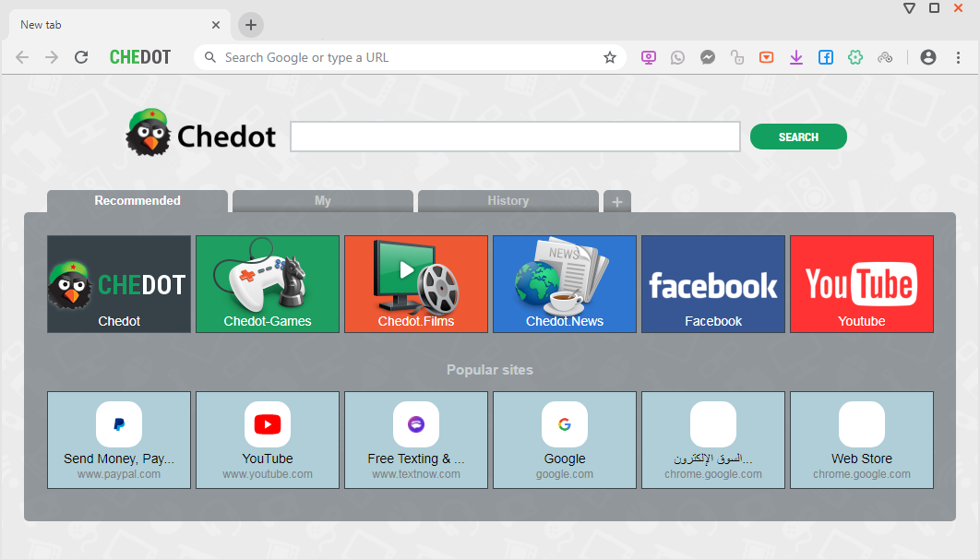Screen dimensions: 980x560
Task: Open the Chedot-Games tile
Action: click(268, 284)
